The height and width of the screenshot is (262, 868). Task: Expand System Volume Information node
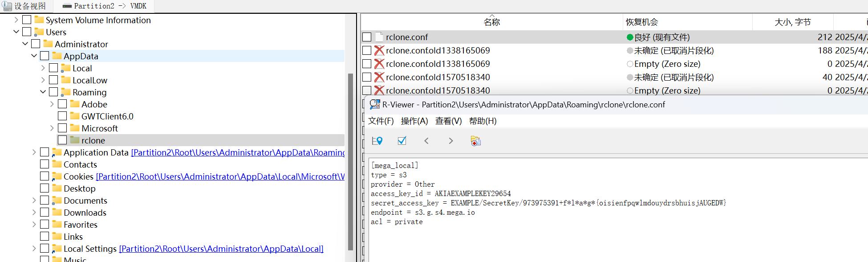[16, 20]
